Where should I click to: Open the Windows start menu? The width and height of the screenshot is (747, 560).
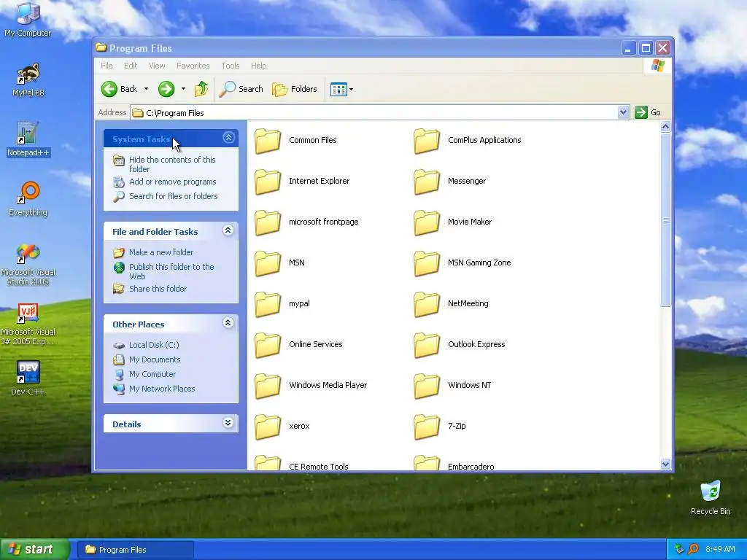35,550
